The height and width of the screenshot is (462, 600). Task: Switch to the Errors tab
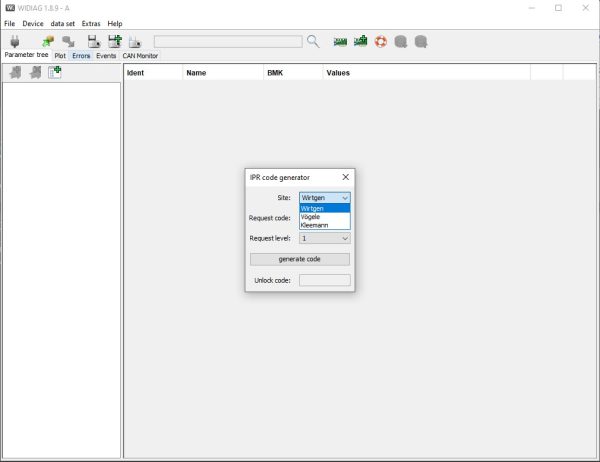tap(81, 56)
